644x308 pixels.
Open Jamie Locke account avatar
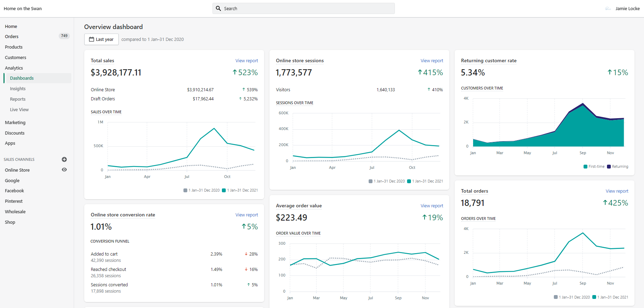click(608, 8)
